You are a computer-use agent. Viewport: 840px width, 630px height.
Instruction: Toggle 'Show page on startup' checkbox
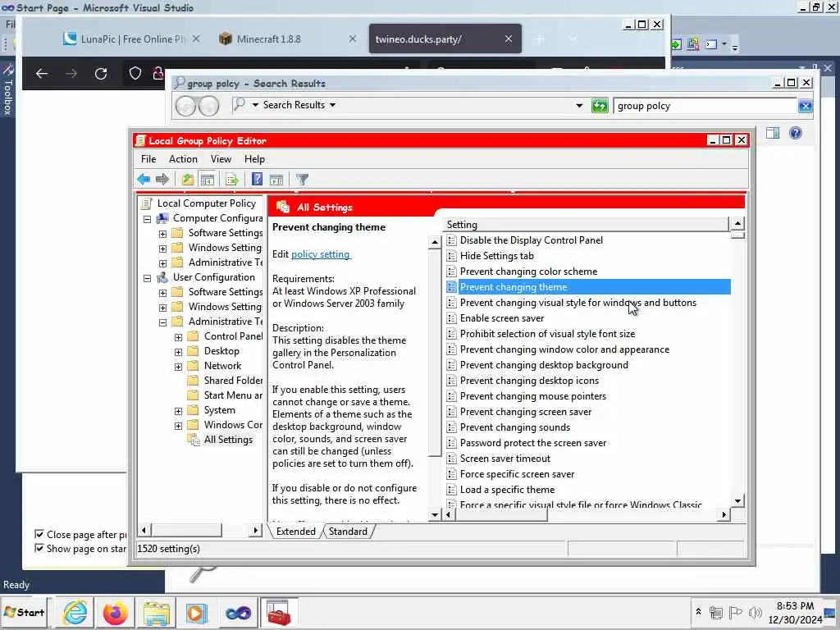tap(39, 548)
